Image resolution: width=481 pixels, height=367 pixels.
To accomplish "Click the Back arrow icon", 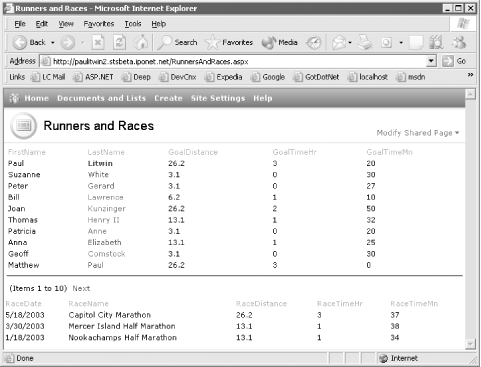I will coord(20,43).
